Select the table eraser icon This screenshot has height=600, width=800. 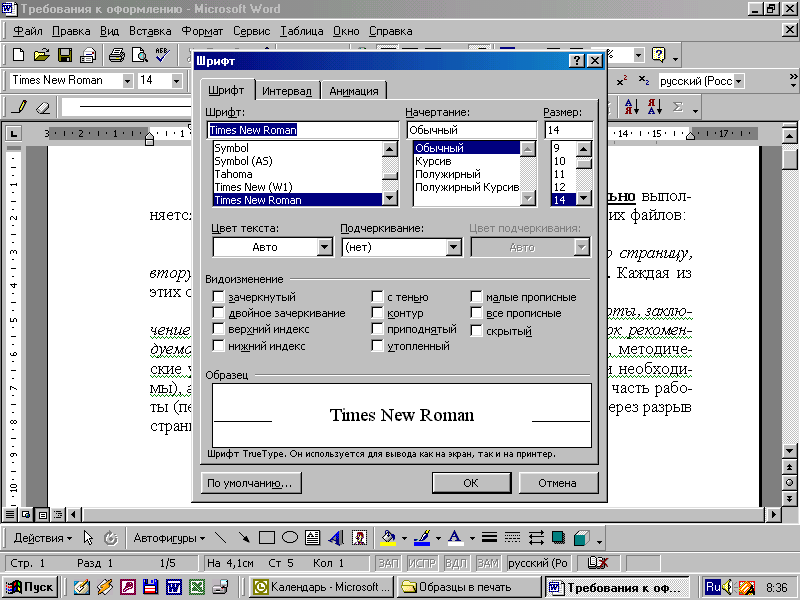pyautogui.click(x=43, y=107)
